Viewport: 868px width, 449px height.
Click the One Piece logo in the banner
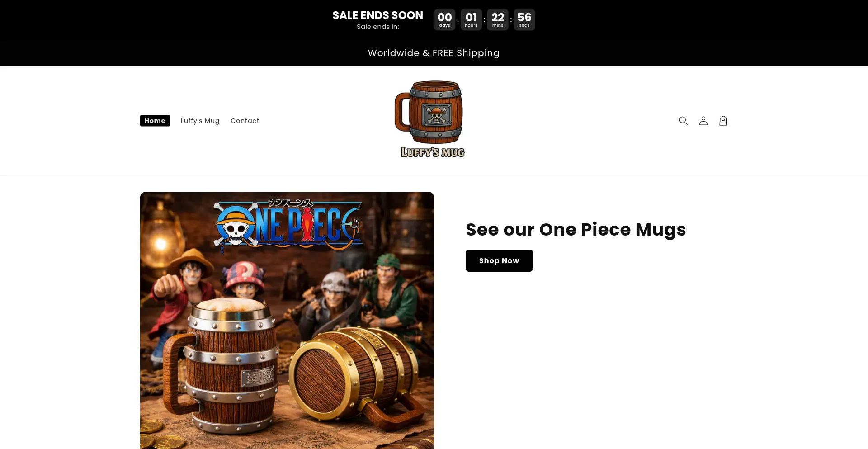coord(288,225)
